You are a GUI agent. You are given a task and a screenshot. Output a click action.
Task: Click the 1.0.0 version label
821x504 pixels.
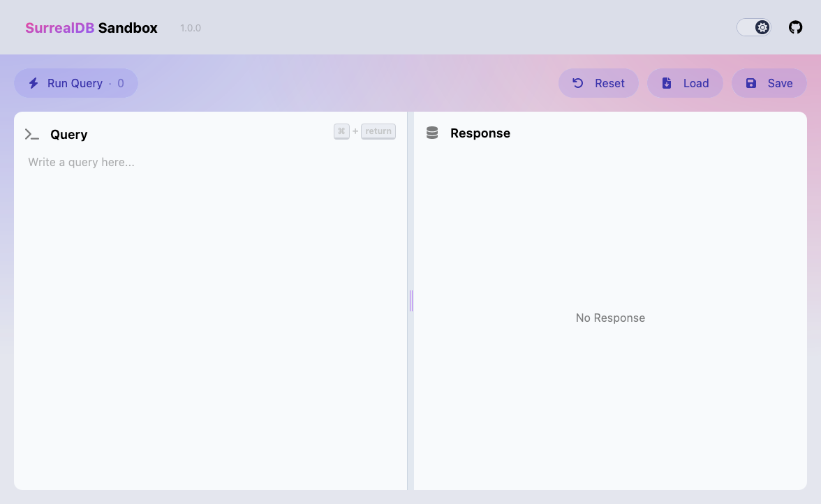pos(191,28)
